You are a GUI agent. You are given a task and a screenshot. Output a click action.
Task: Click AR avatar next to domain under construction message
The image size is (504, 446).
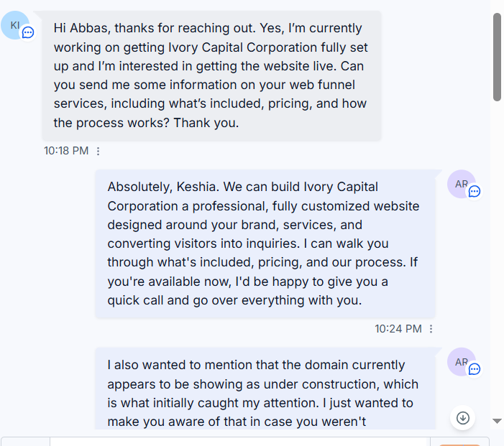pos(462,362)
